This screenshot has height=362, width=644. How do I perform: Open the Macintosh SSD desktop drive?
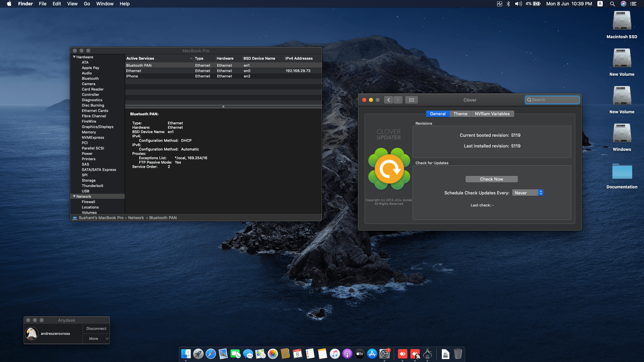(x=622, y=25)
